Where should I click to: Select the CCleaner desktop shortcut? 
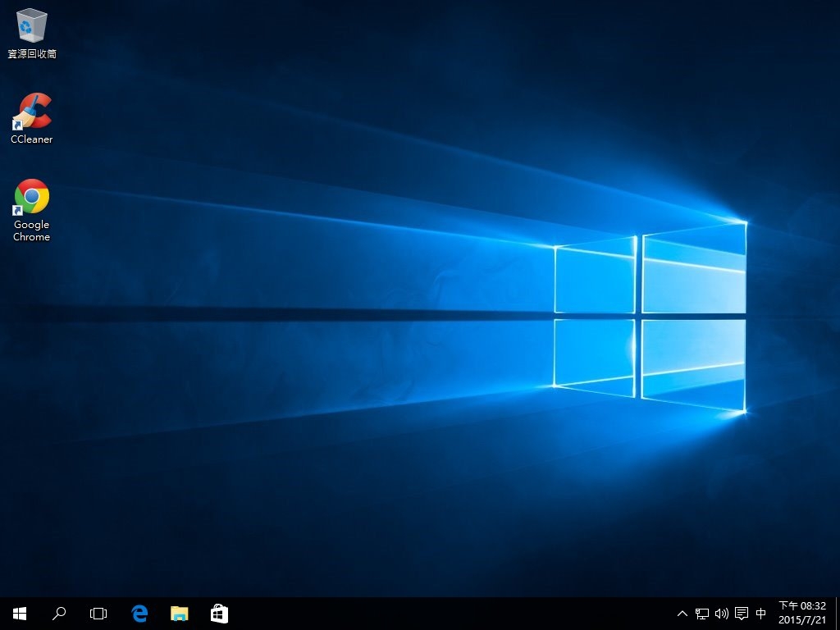tap(32, 118)
